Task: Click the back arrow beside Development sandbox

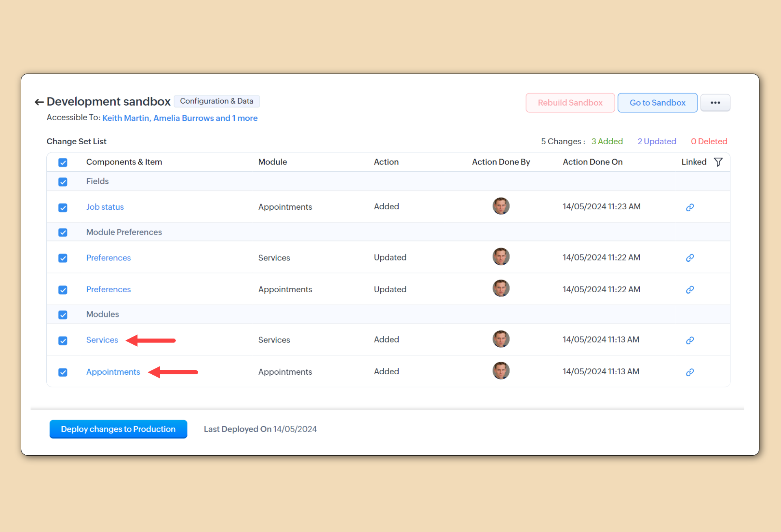Action: pos(39,102)
